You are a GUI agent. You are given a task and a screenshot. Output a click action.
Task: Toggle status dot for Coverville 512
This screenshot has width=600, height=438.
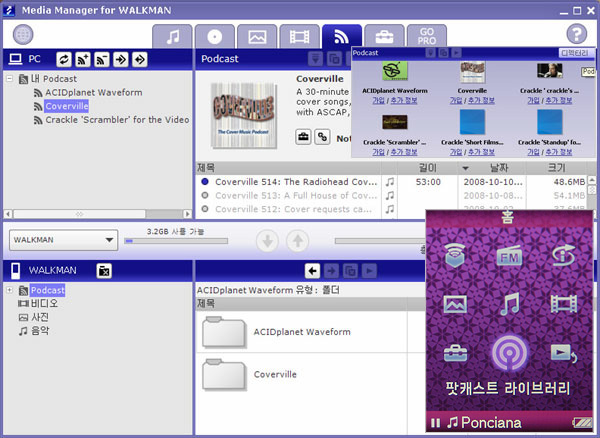pyautogui.click(x=205, y=209)
